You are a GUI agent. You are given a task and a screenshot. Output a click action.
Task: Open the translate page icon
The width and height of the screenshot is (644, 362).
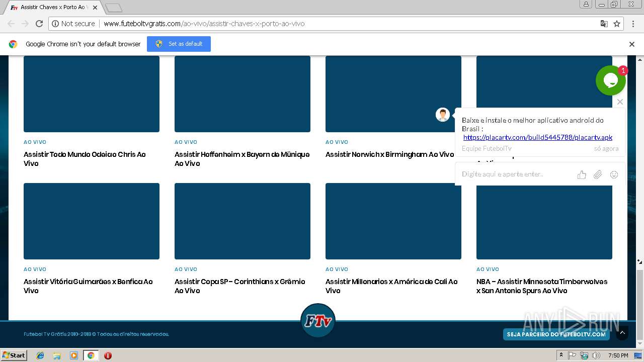604,24
